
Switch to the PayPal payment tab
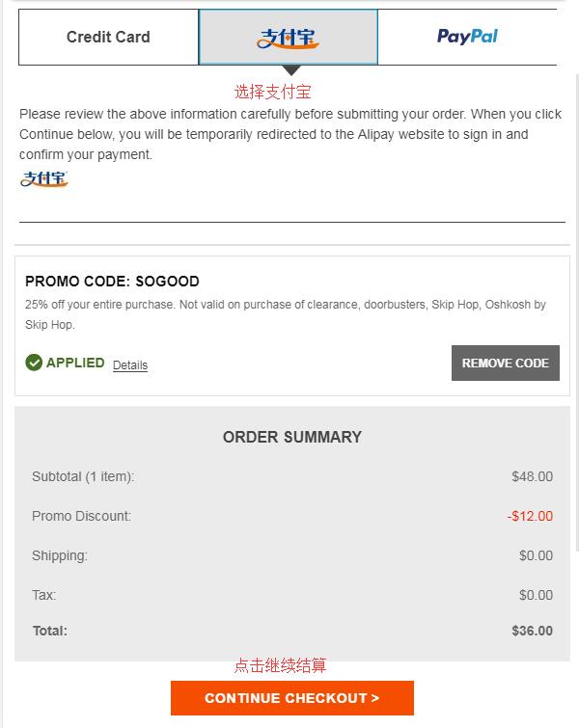click(x=467, y=38)
